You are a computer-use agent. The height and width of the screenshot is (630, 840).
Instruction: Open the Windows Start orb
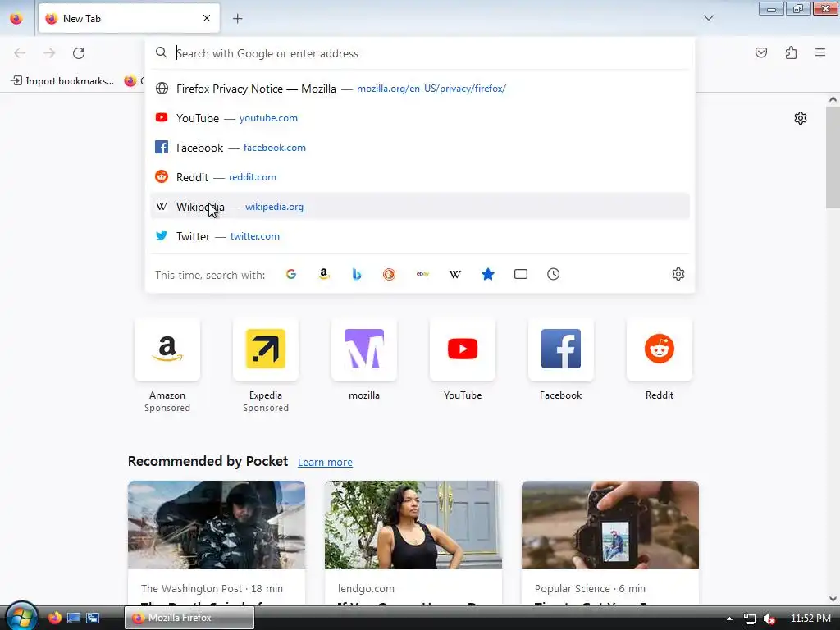coord(21,617)
